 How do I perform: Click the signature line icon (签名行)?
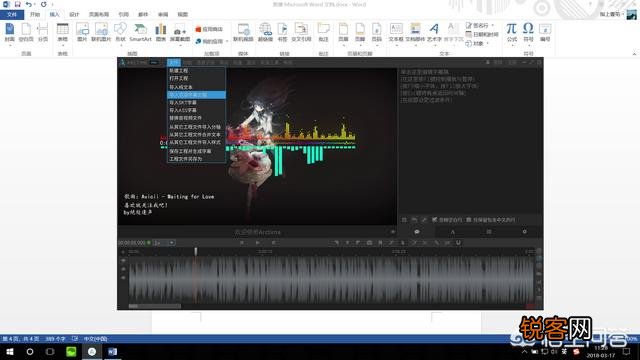point(469,25)
